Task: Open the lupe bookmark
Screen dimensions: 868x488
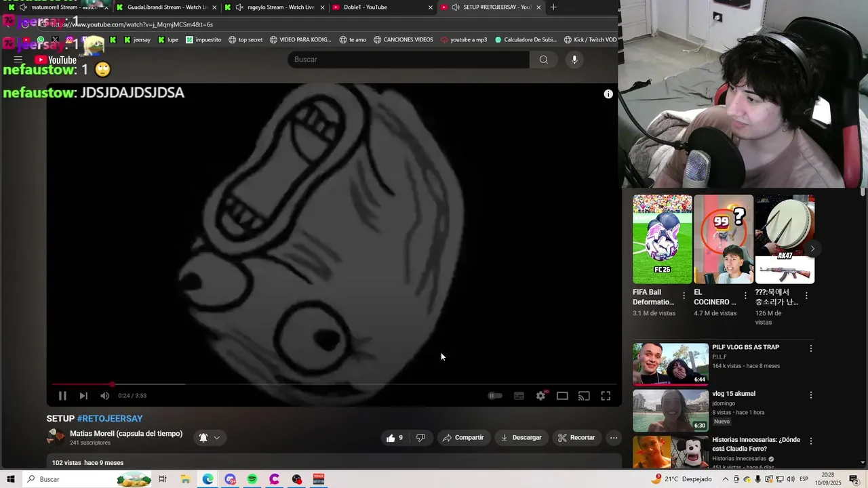Action: pos(168,40)
